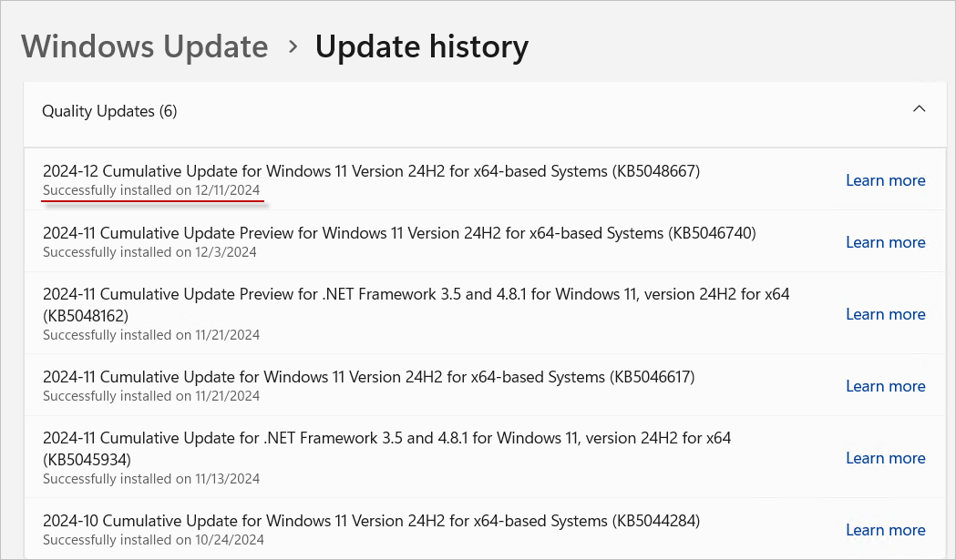
Task: Open Learn more for KB5045934
Action: pos(885,458)
